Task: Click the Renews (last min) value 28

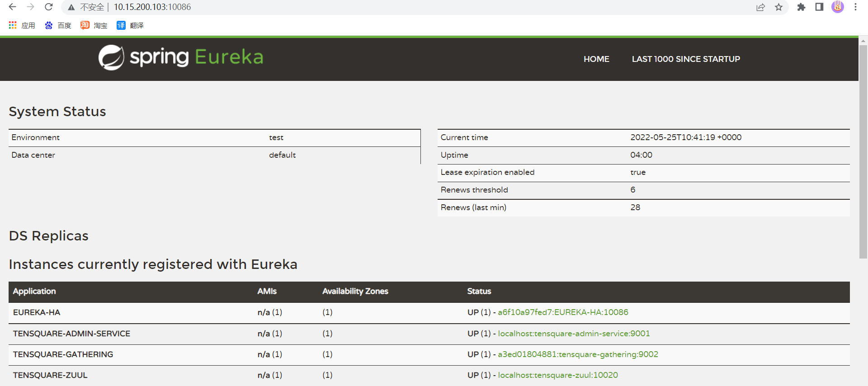Action: pos(635,207)
